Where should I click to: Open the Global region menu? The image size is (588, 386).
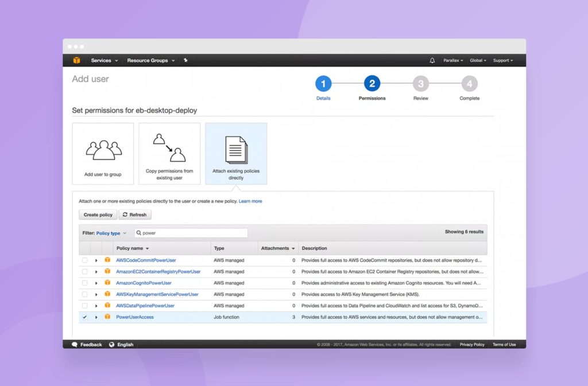coord(478,60)
